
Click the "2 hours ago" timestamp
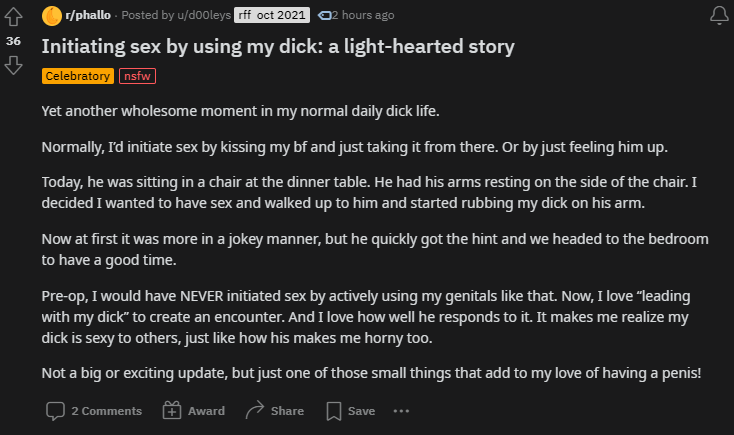tap(362, 15)
